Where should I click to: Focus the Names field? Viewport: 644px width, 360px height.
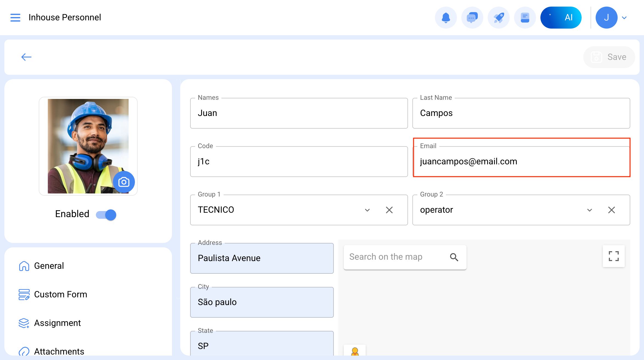tap(299, 113)
